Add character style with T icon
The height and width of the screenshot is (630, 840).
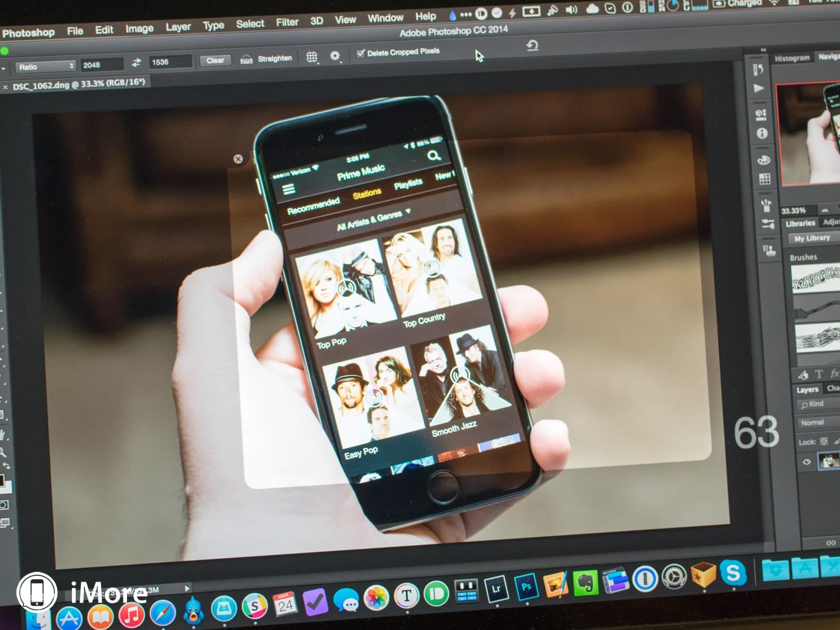tap(818, 374)
